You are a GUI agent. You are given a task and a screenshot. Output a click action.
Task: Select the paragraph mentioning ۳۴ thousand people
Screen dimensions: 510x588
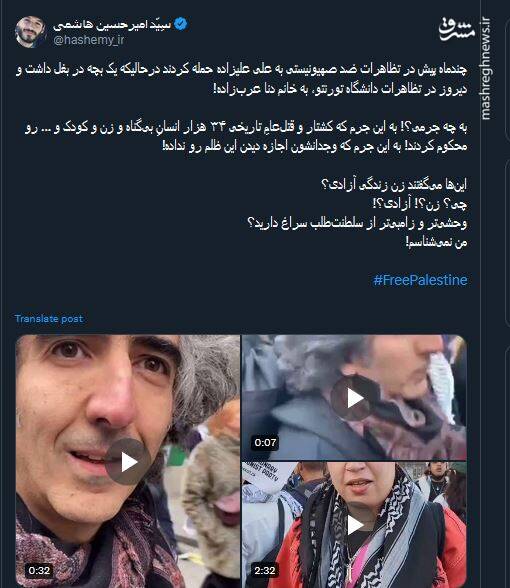pyautogui.click(x=246, y=136)
